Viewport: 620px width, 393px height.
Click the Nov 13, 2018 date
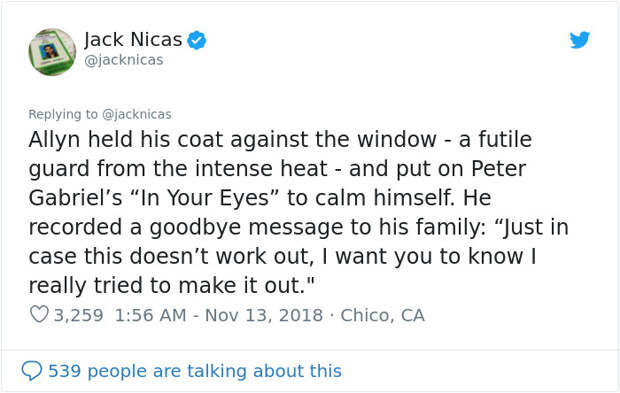pyautogui.click(x=264, y=315)
